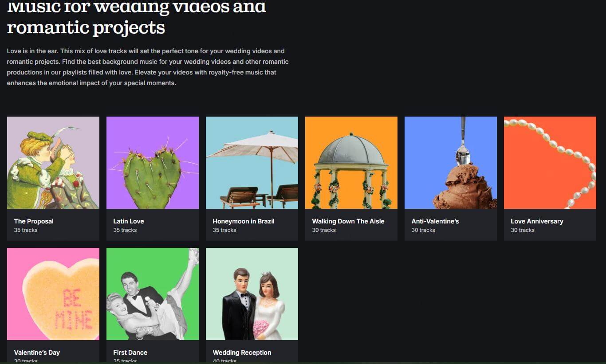
Task: Click the Valentine's Day playlist title
Action: 37,352
